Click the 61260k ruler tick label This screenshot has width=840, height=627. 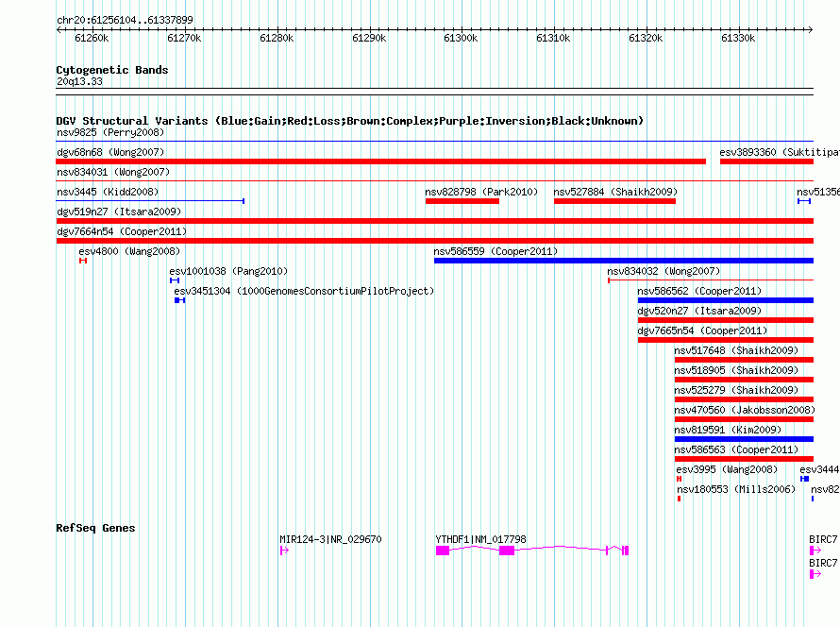(x=92, y=38)
